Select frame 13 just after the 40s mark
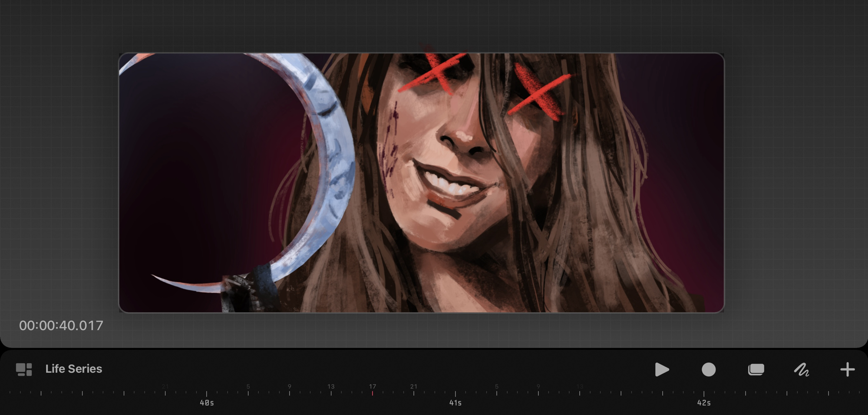The width and height of the screenshot is (868, 415). (x=331, y=392)
